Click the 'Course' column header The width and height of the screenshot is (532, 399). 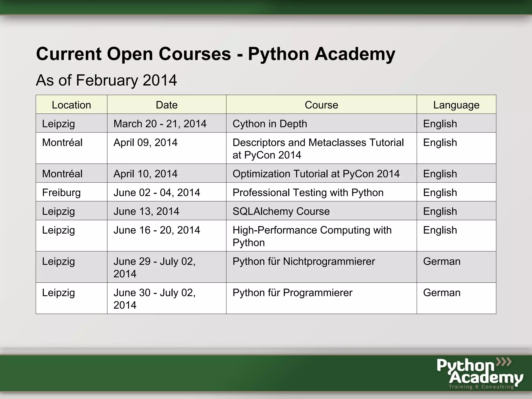click(322, 105)
